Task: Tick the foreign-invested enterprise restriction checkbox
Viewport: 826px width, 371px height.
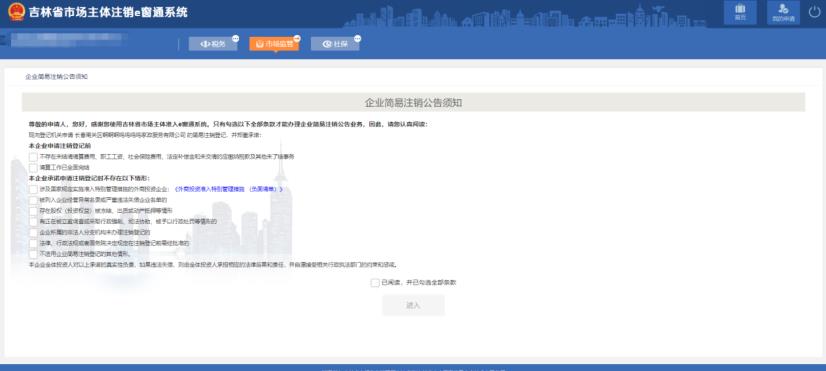Action: click(33, 189)
